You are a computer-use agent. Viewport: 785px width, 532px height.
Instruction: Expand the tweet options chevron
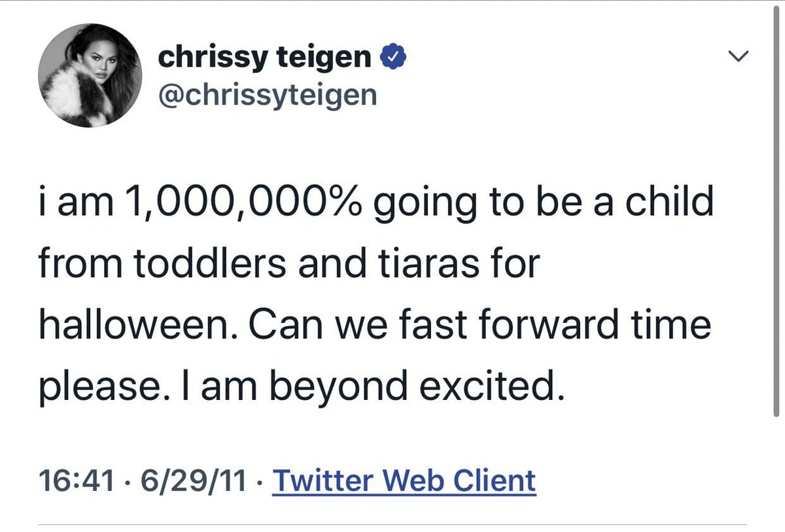pyautogui.click(x=738, y=58)
